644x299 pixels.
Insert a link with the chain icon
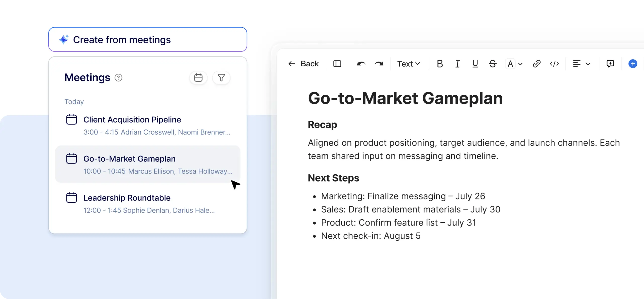click(x=536, y=64)
